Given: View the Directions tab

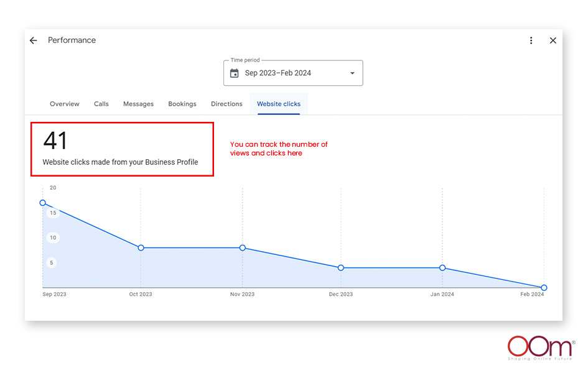Looking at the screenshot, I should pyautogui.click(x=226, y=104).
